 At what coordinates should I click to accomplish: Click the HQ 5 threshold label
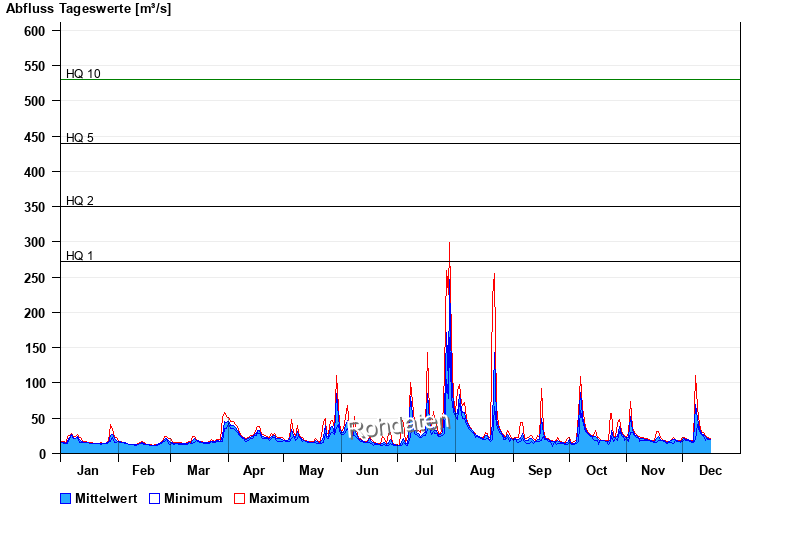80,137
